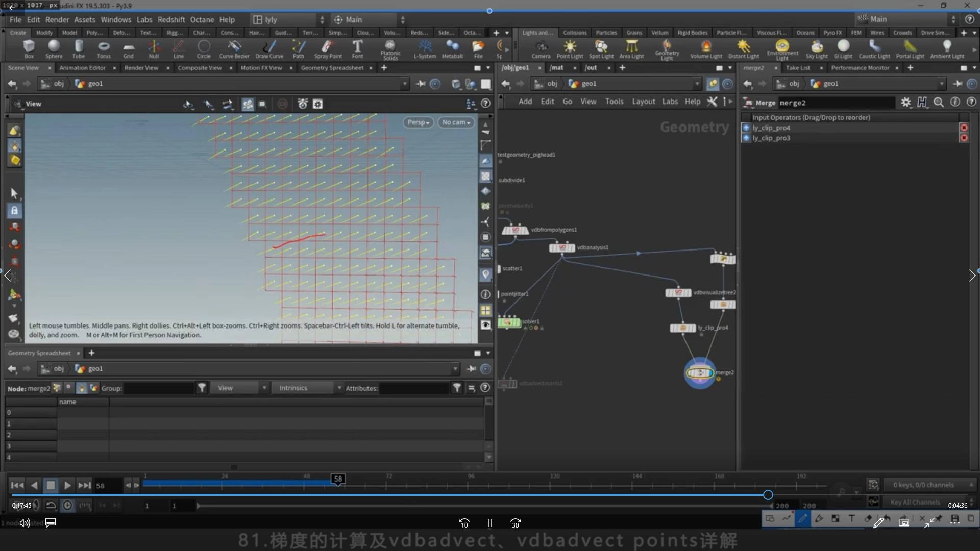Image resolution: width=980 pixels, height=551 pixels.
Task: Add a Camera from the shelf
Action: pyautogui.click(x=541, y=49)
